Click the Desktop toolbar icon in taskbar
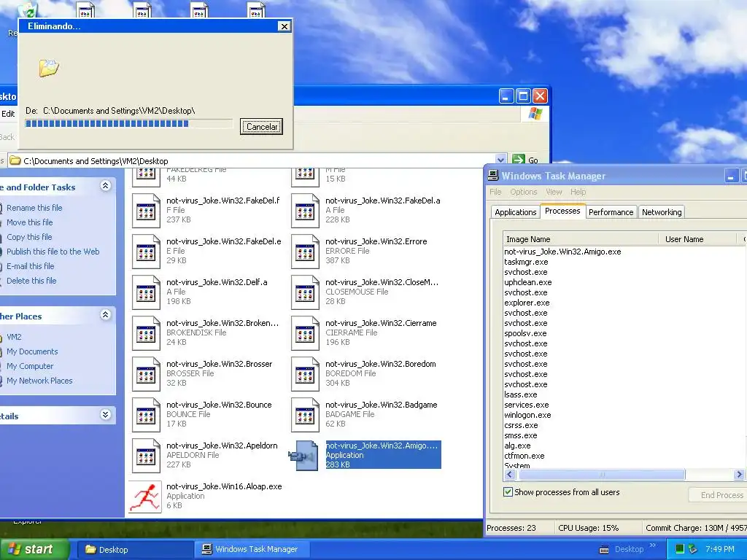This screenshot has width=747, height=560. (x=603, y=549)
